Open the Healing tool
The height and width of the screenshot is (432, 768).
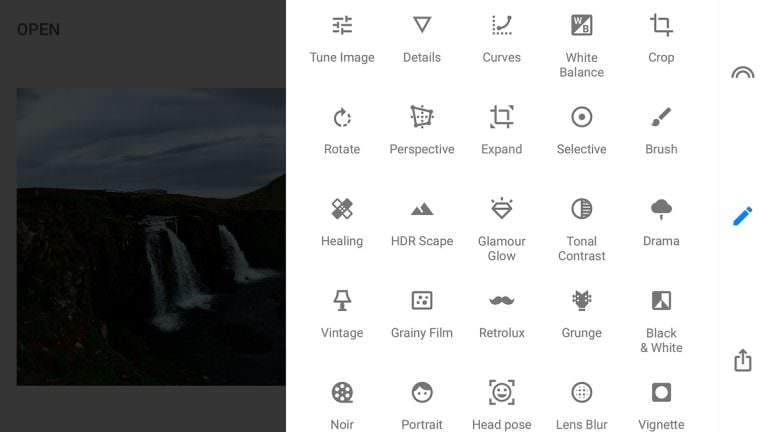(x=342, y=223)
